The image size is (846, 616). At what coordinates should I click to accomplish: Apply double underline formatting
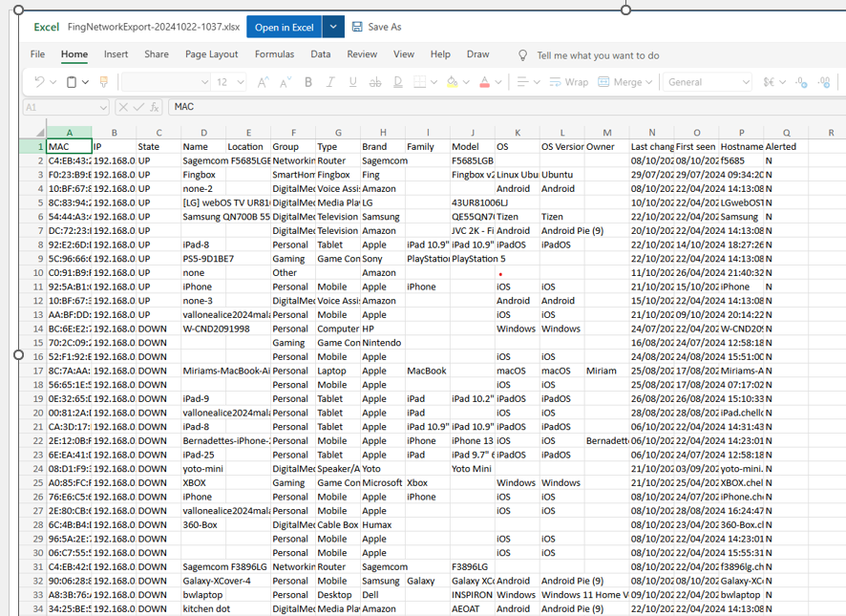coord(397,82)
